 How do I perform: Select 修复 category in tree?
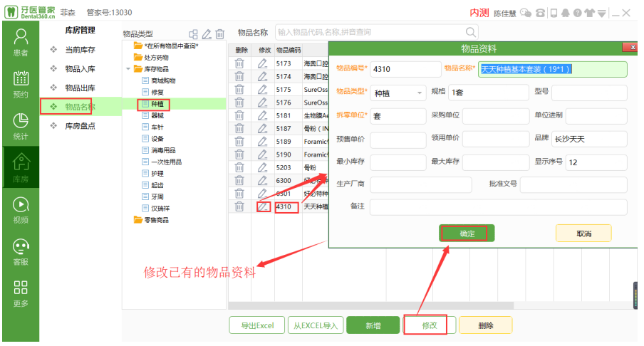(x=153, y=92)
